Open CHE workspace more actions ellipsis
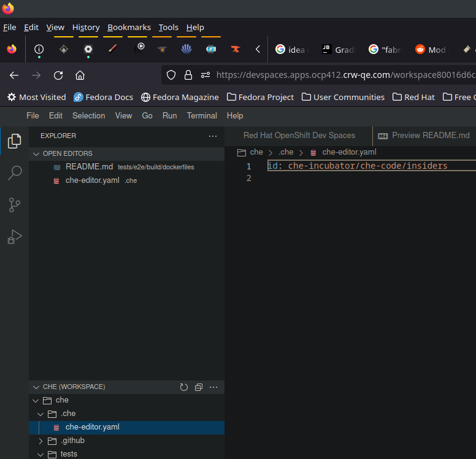The height and width of the screenshot is (459, 476). [213, 387]
